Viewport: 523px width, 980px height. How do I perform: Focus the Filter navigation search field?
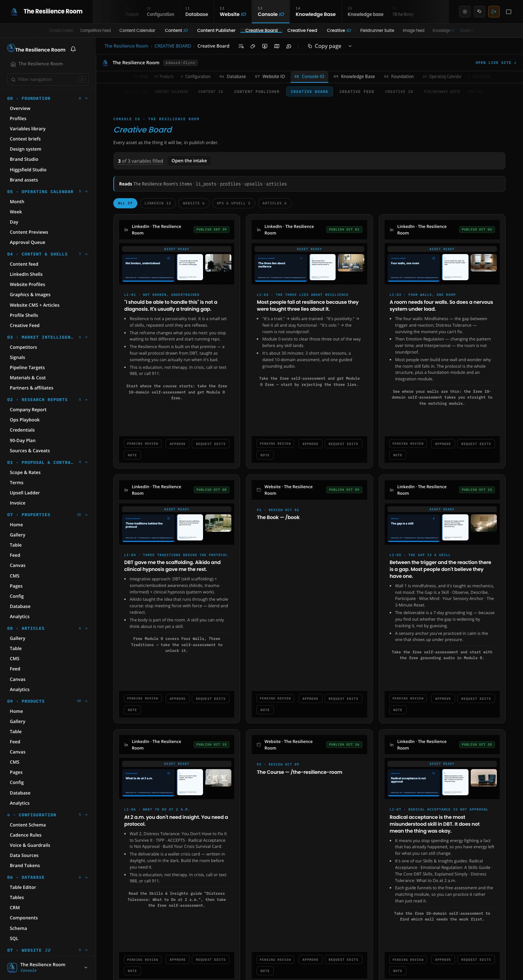coord(48,79)
